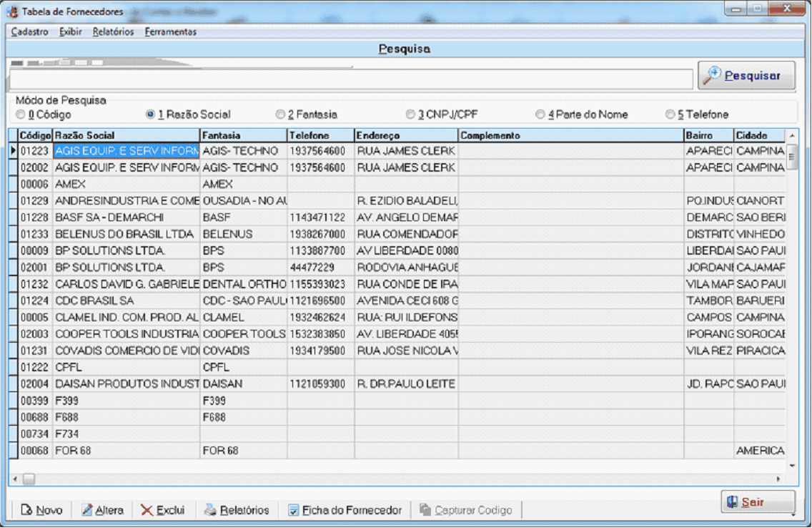The width and height of the screenshot is (812, 528).
Task: Select the Código search mode
Action: pos(20,114)
